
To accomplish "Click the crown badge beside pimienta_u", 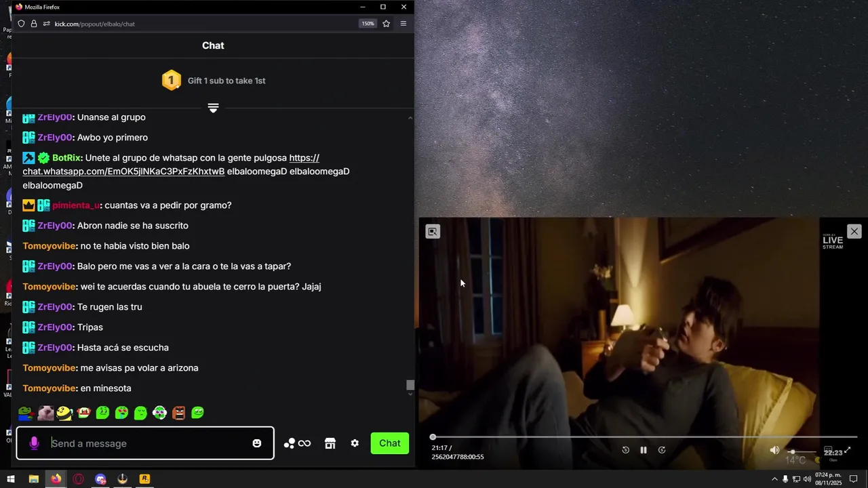I will (x=28, y=205).
